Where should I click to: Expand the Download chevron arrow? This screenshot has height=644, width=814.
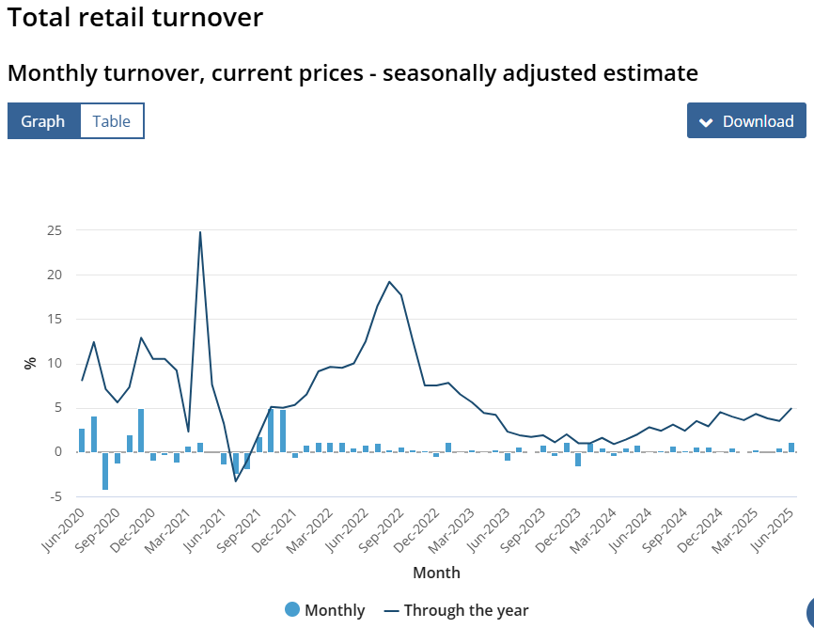706,121
